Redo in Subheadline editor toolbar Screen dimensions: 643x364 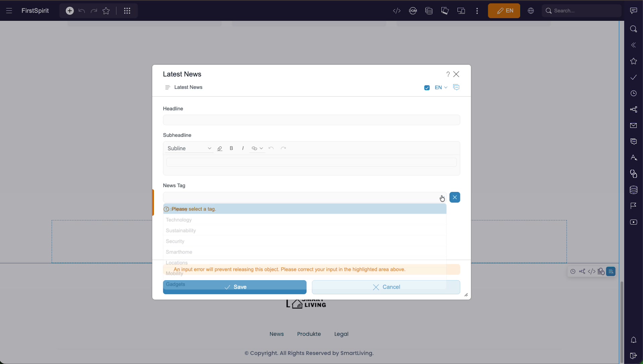pos(283,148)
